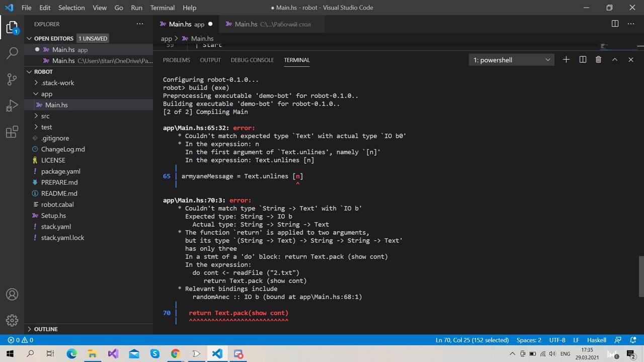Launch Microsoft Edge from taskbar
Image resolution: width=644 pixels, height=362 pixels.
(71, 354)
